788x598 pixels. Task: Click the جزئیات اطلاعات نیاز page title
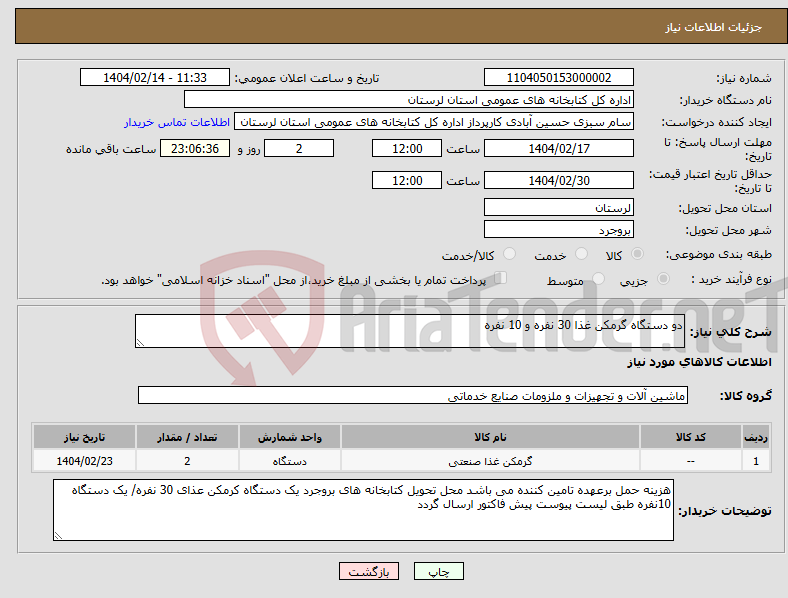(x=714, y=27)
